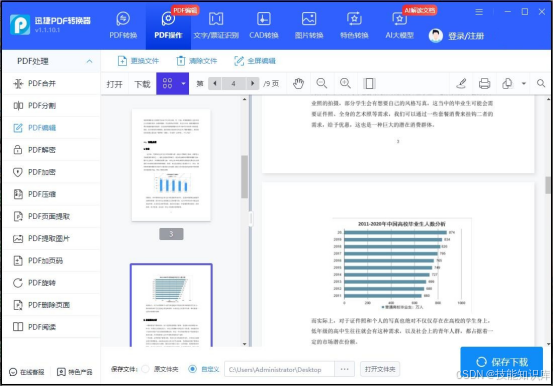Click the bar chart in the document page
Screen dimensions: 554x386
pos(402,265)
